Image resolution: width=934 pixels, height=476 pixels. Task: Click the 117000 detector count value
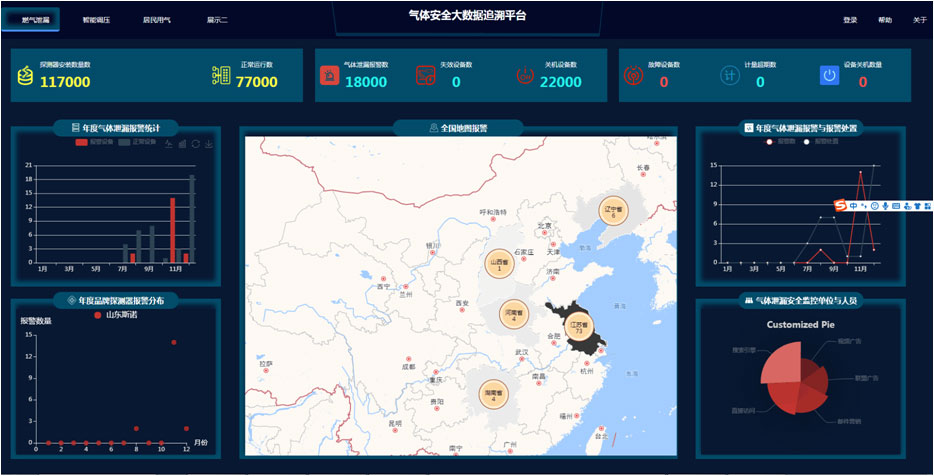pos(65,82)
